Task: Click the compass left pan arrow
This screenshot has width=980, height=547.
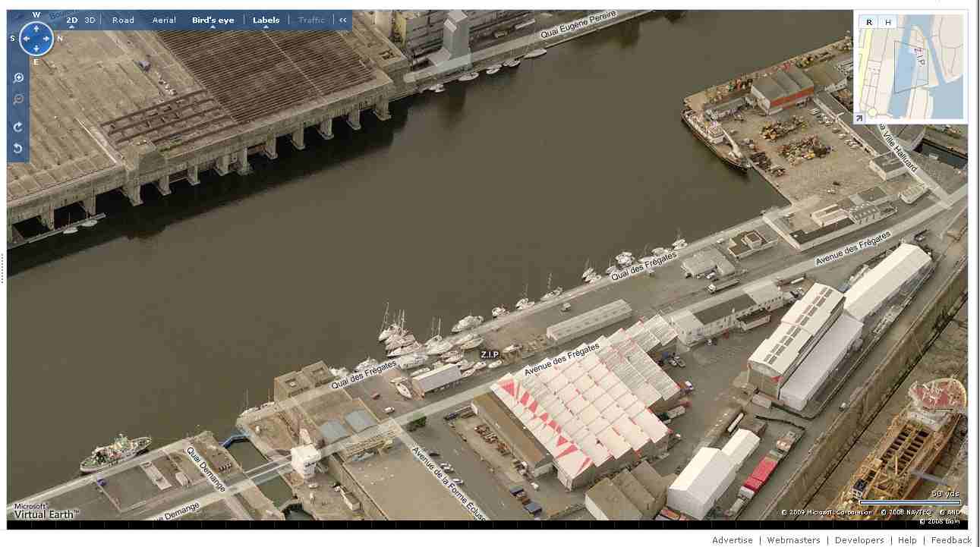Action: pyautogui.click(x=24, y=38)
